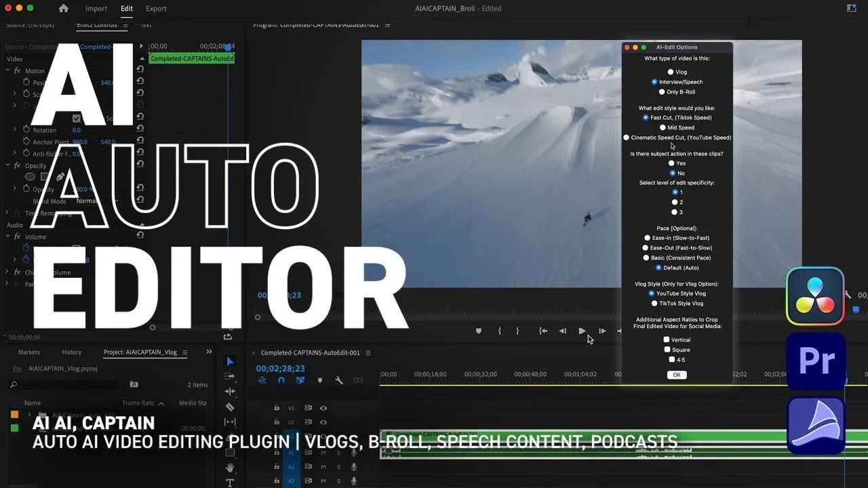This screenshot has width=868, height=488.
Task: Hide the V2 track with the eye icon
Action: coord(323,422)
